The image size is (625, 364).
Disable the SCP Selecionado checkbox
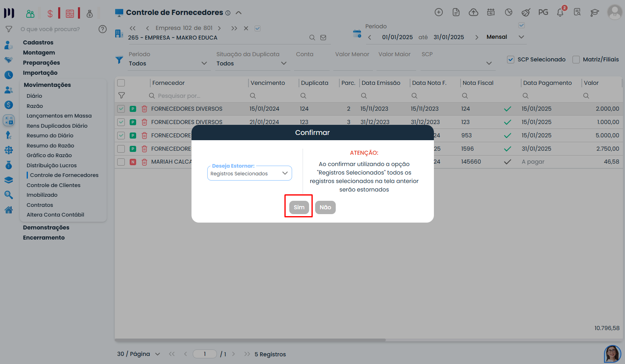(x=511, y=60)
